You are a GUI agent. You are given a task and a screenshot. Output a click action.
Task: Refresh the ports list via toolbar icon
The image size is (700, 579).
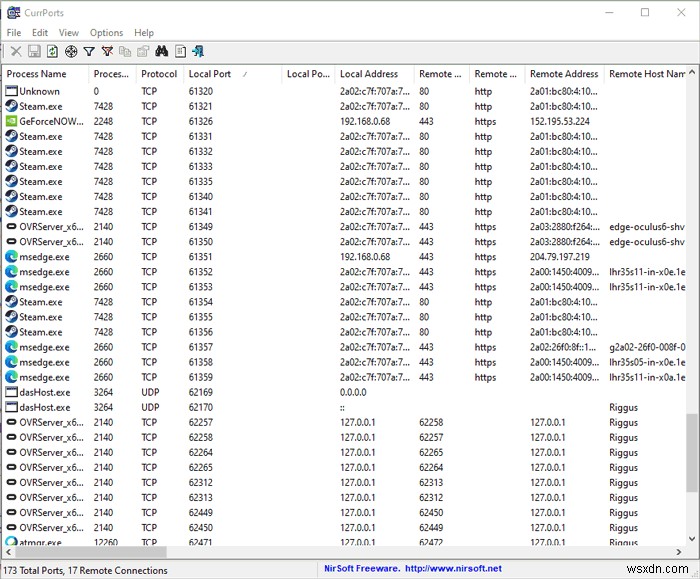(52, 51)
